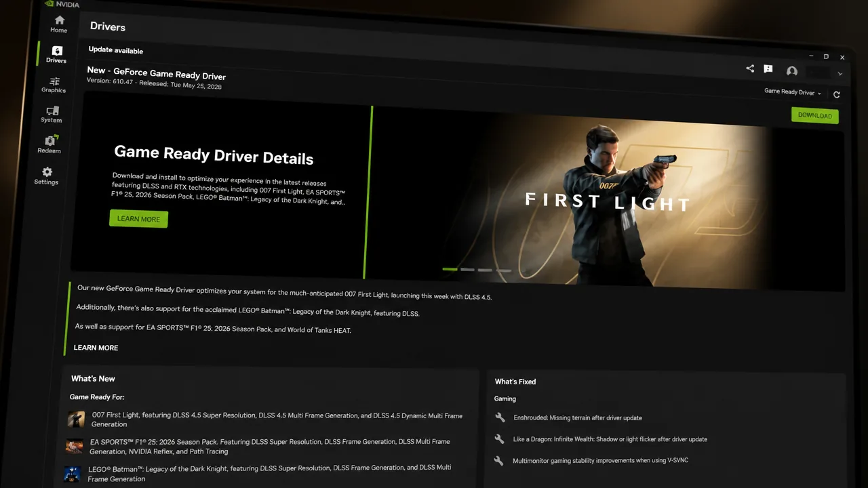The image size is (868, 488).
Task: Click the green LEARN MORE banner button
Action: click(x=138, y=219)
